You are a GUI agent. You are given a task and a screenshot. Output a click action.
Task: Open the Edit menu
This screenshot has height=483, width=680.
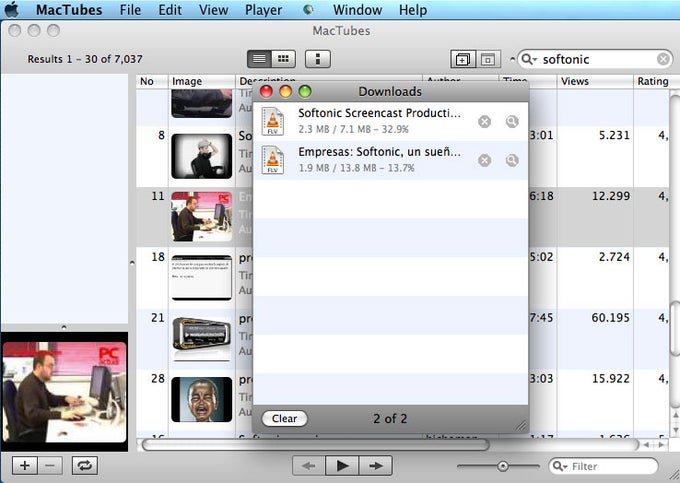point(170,10)
